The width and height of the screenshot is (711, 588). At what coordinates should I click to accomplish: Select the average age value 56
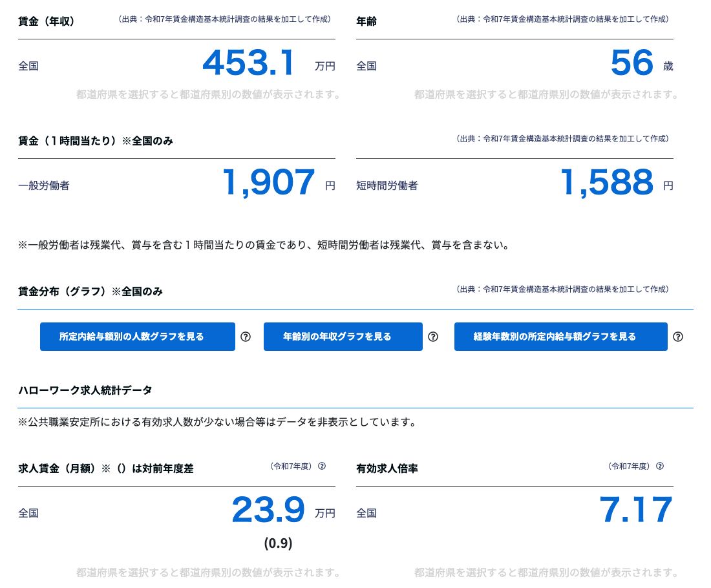coord(631,63)
